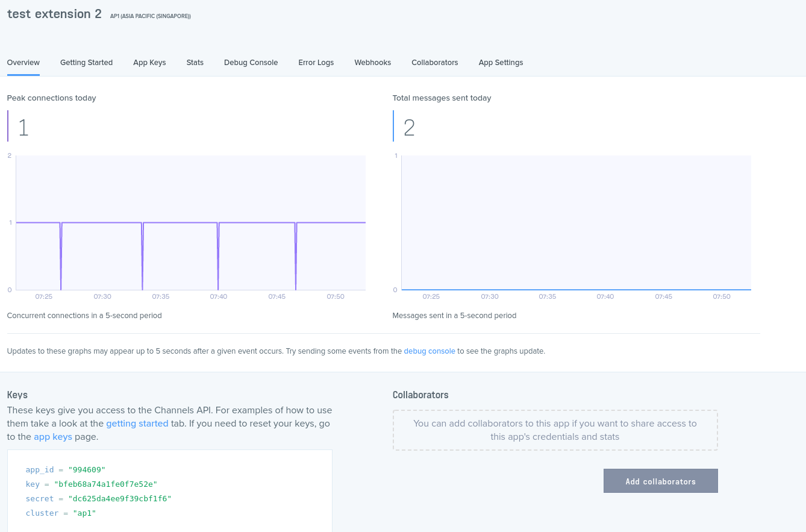Click the dashed collaborators placeholder box
Viewport: 806px width, 532px height.
coord(555,430)
